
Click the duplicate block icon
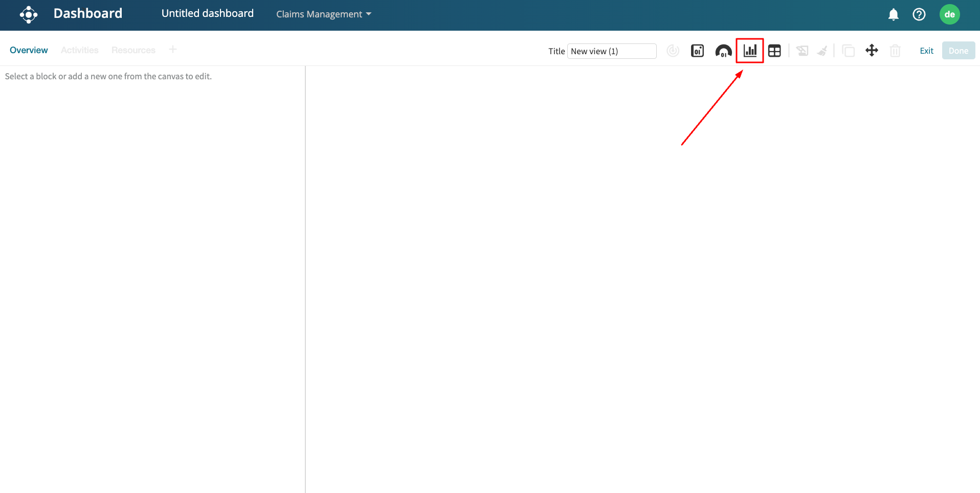(x=848, y=51)
